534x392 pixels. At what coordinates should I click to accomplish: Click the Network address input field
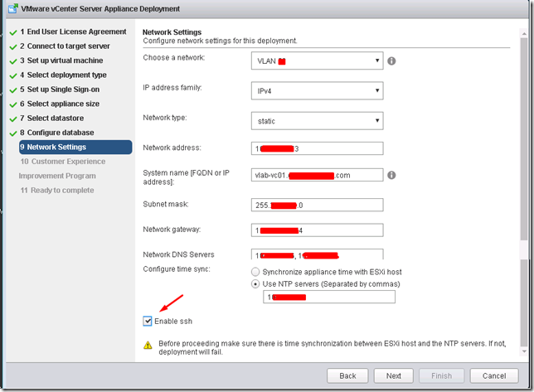click(317, 148)
